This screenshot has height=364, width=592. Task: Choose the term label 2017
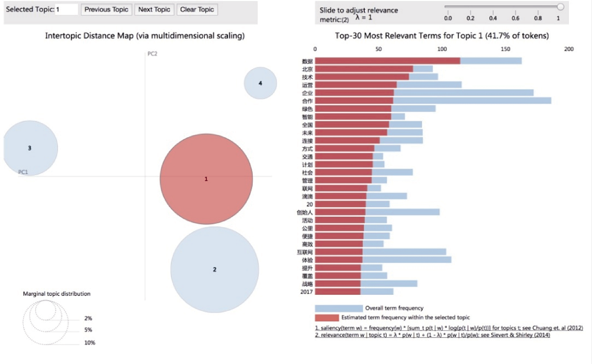click(x=306, y=291)
